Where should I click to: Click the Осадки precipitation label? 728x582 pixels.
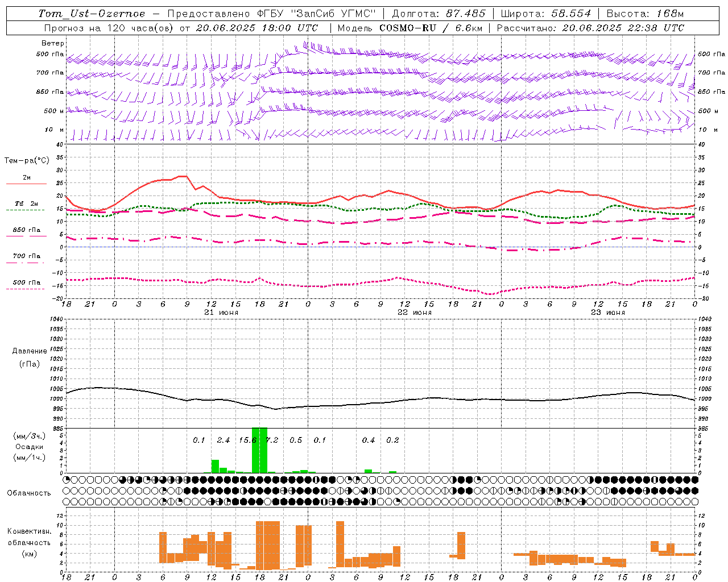[x=29, y=447]
